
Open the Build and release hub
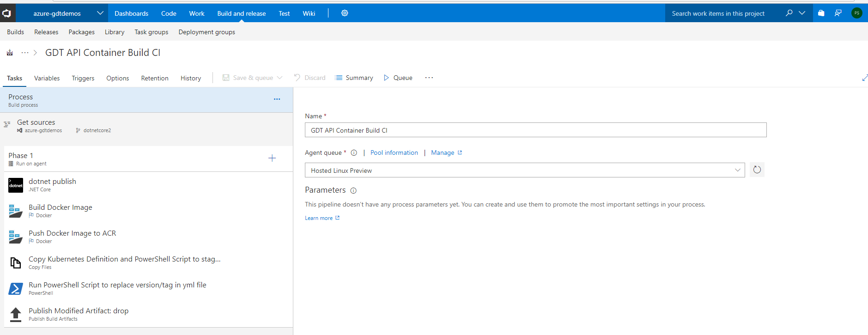click(242, 13)
